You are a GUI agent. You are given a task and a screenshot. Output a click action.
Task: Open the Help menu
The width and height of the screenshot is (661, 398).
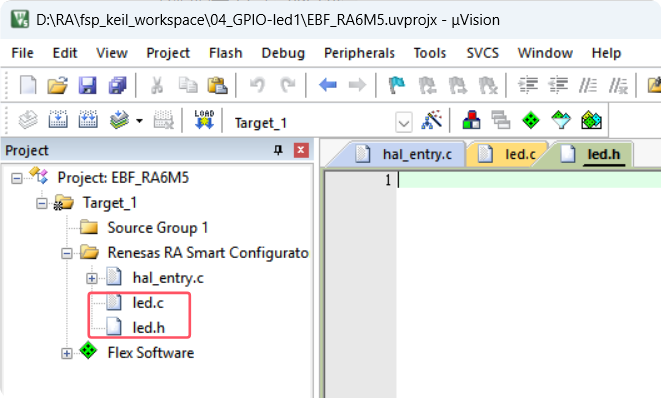606,53
